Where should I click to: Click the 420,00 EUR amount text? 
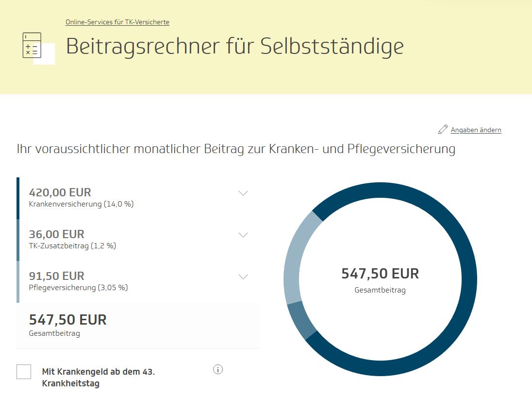(60, 192)
